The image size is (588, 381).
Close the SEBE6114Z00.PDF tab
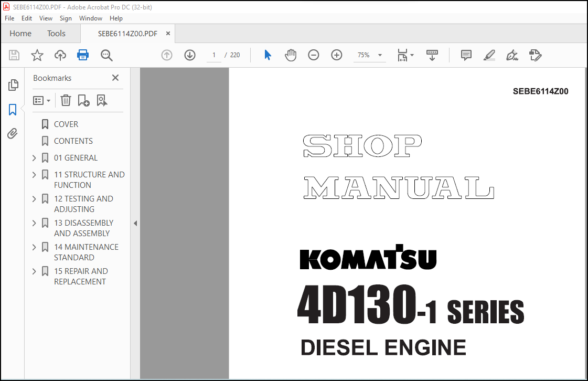click(x=168, y=34)
